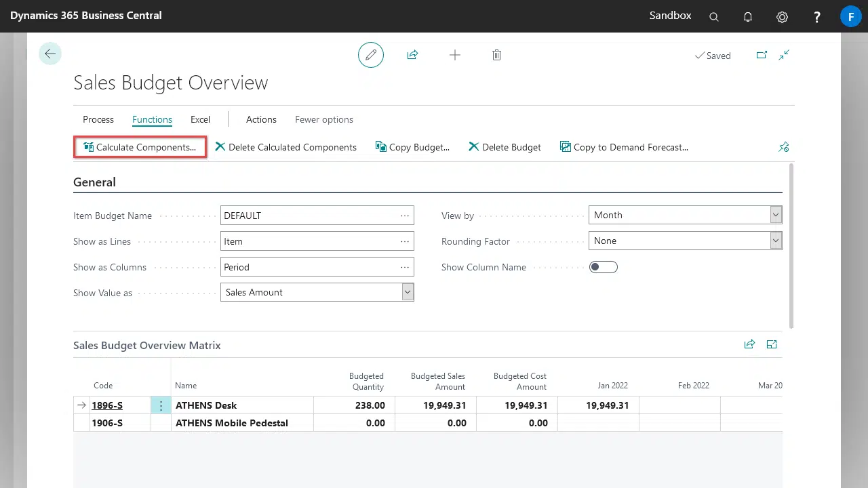Open lookup for Show as Lines
The height and width of the screenshot is (488, 868).
tap(405, 241)
